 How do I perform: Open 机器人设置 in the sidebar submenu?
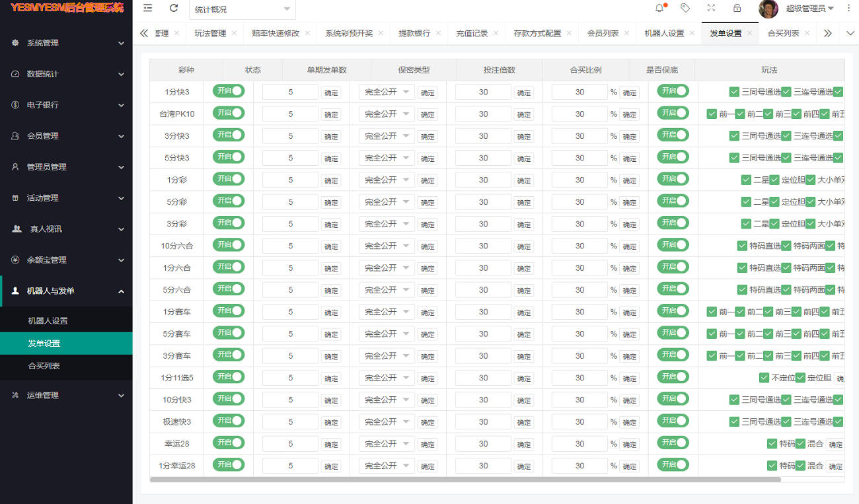48,321
